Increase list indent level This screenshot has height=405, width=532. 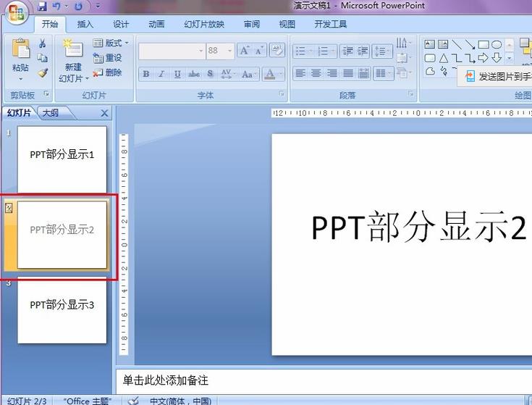pyautogui.click(x=363, y=51)
